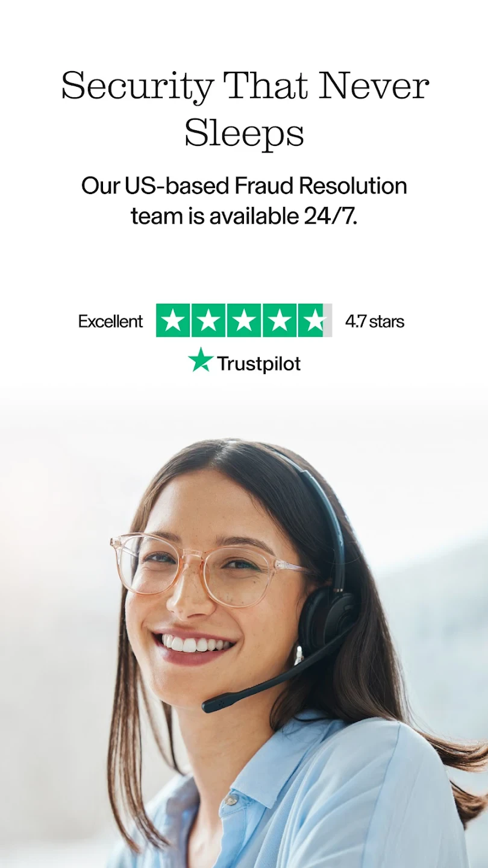
Task: Tap the 'Excellent' rating label
Action: click(110, 321)
